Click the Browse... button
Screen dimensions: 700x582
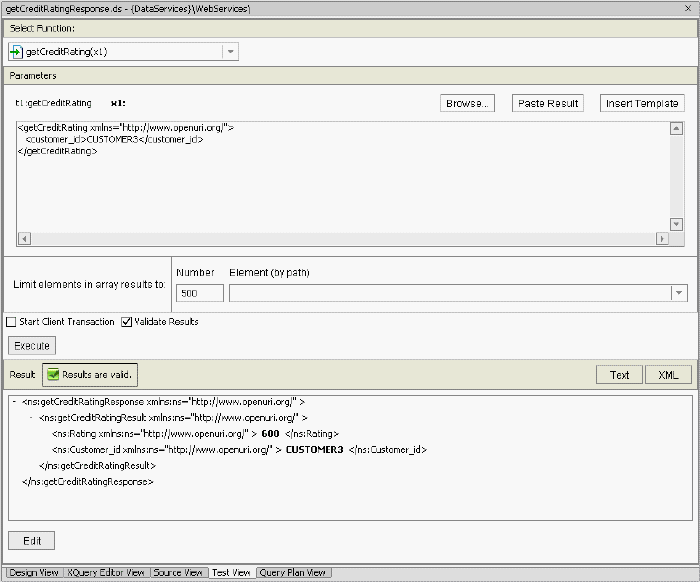click(467, 103)
